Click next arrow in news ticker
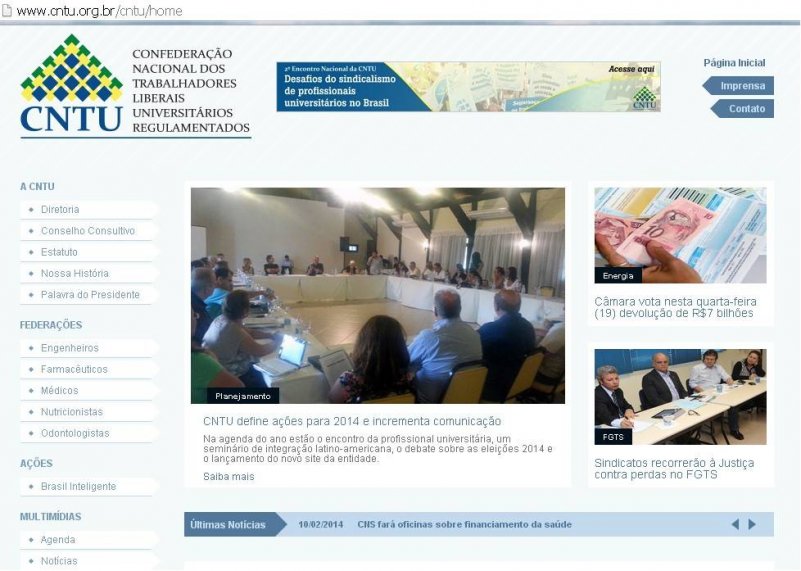801x571 pixels. coord(753,524)
